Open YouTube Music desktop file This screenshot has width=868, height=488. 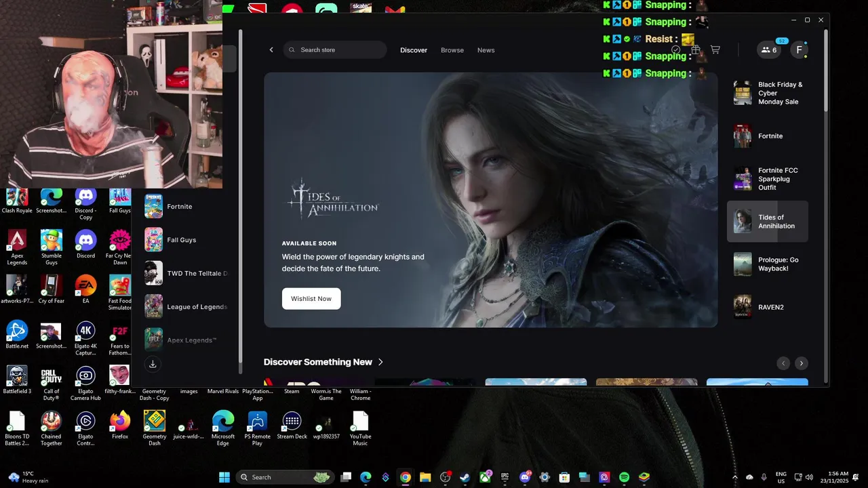click(x=360, y=429)
